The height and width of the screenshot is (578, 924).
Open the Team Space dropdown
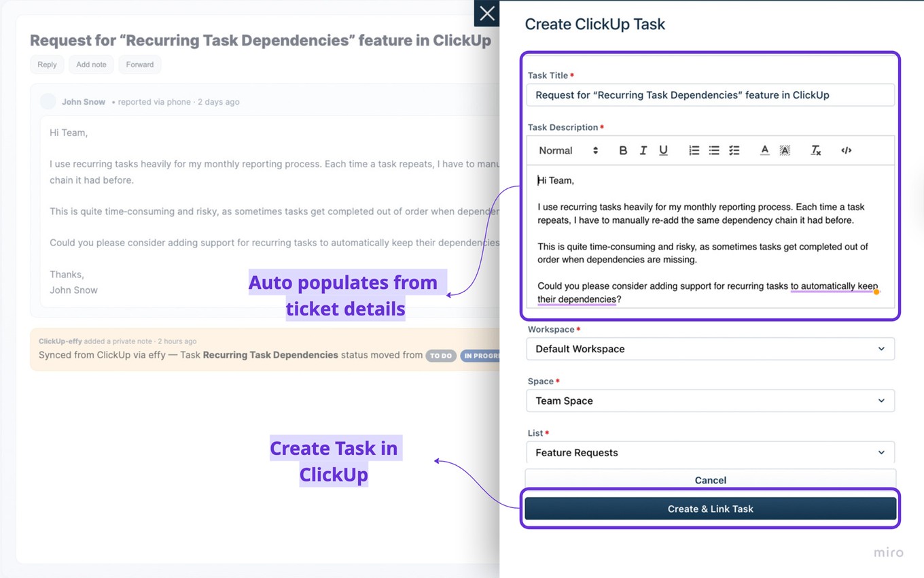[710, 401]
